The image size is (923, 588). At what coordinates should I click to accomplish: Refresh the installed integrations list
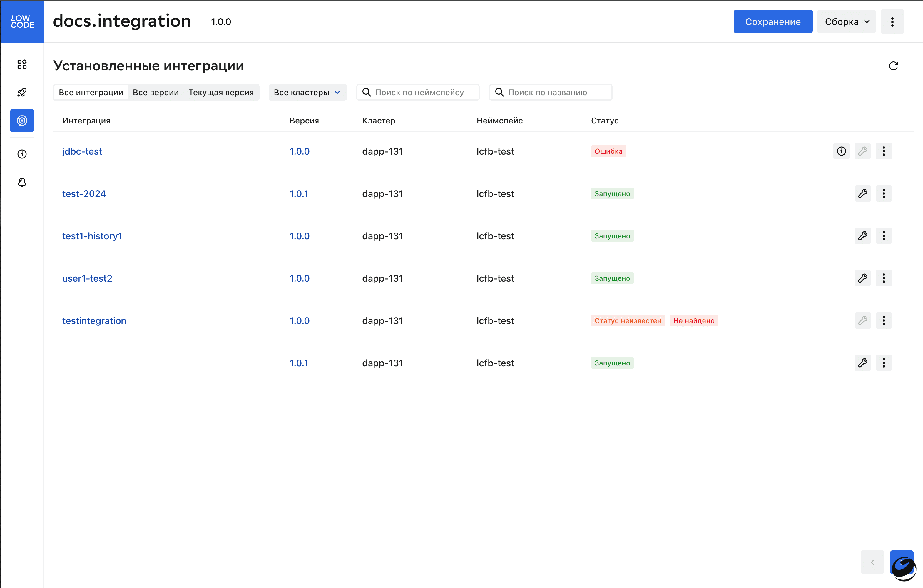(x=893, y=66)
